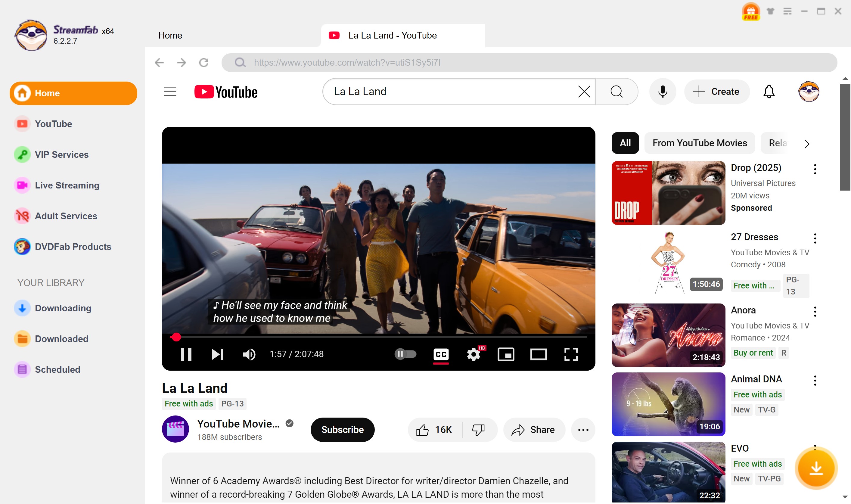Click the orange FREE gift icon

coord(750,11)
